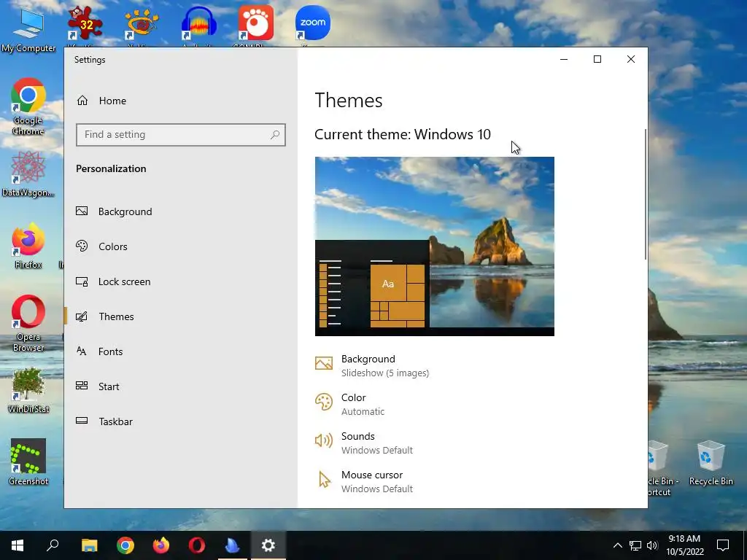Image resolution: width=747 pixels, height=560 pixels.
Task: Select Zoom desktop shortcut
Action: [x=312, y=24]
